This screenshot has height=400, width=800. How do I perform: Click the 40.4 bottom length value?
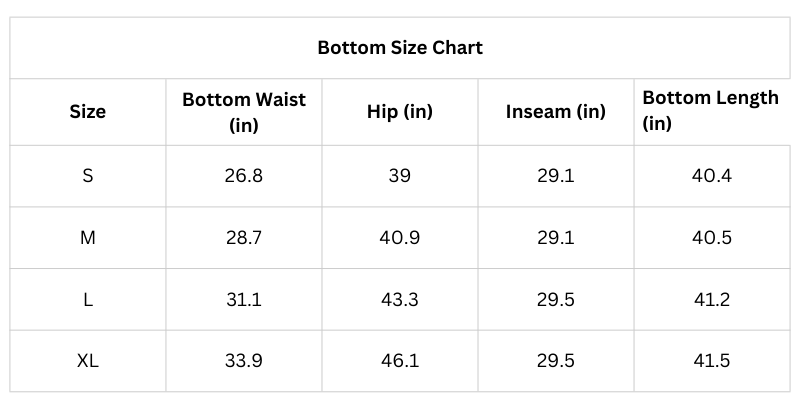[712, 176]
